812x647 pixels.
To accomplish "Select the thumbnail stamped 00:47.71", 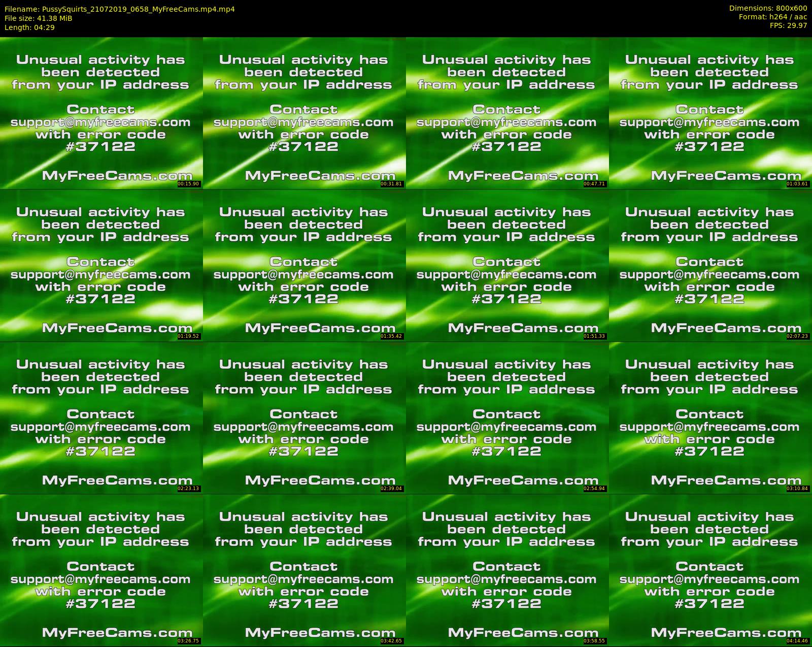I will (507, 113).
